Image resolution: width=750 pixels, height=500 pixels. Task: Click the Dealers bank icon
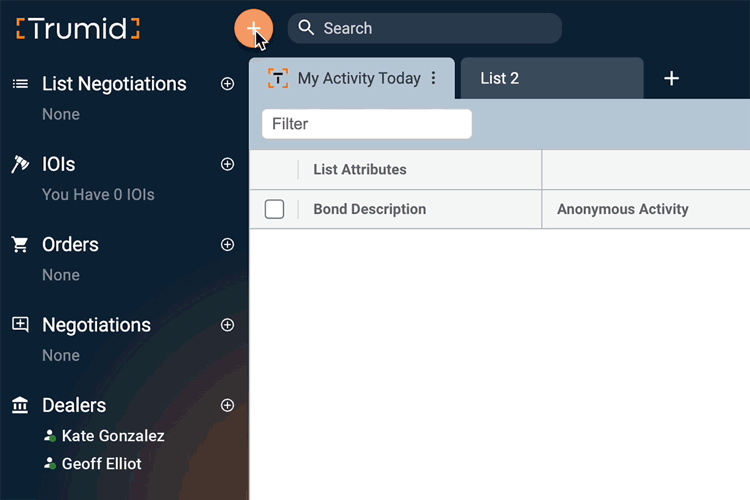point(20,405)
